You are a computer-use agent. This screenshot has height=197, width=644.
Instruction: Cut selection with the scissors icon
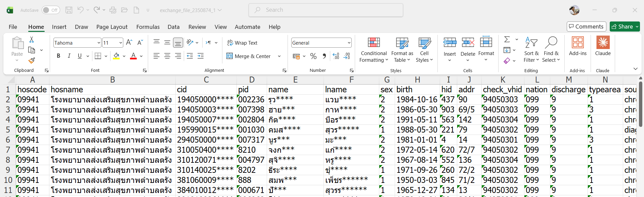[32, 40]
